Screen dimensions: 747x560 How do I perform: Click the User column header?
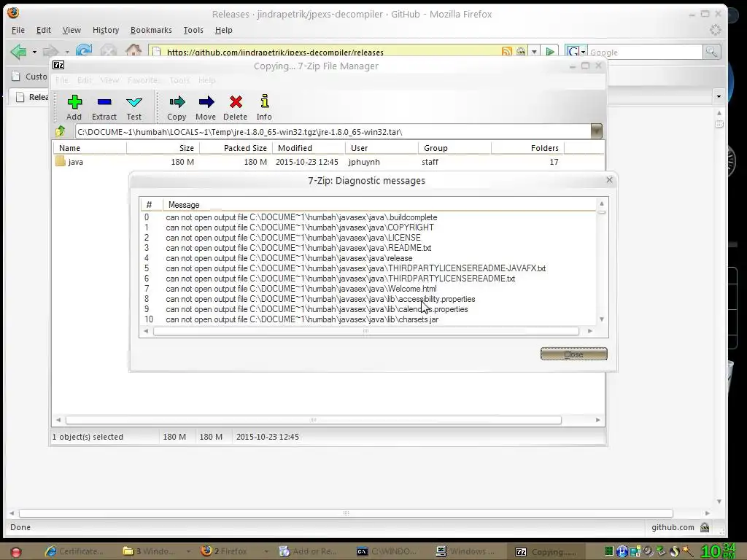(x=382, y=147)
